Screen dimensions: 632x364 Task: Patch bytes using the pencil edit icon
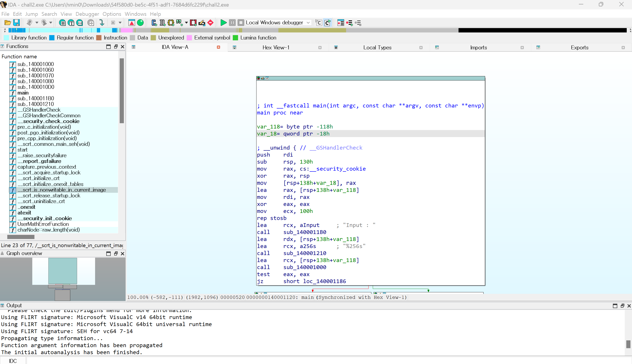[x=202, y=23]
